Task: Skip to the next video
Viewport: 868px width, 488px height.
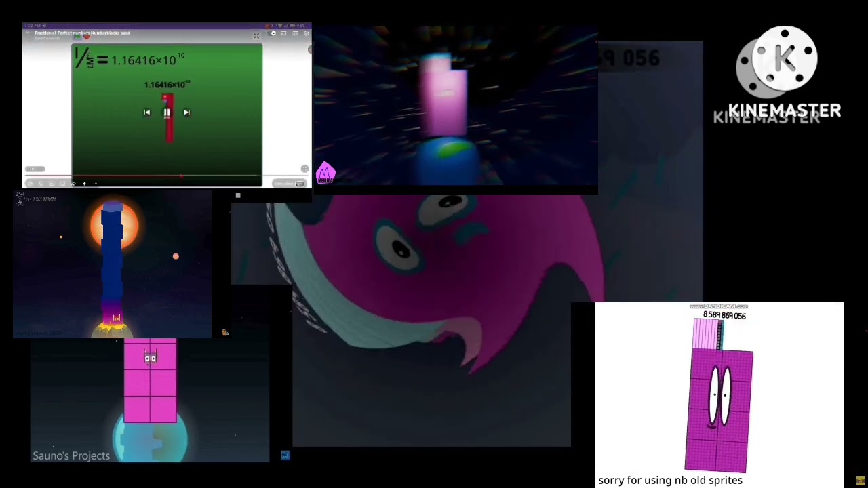Action: [x=186, y=113]
